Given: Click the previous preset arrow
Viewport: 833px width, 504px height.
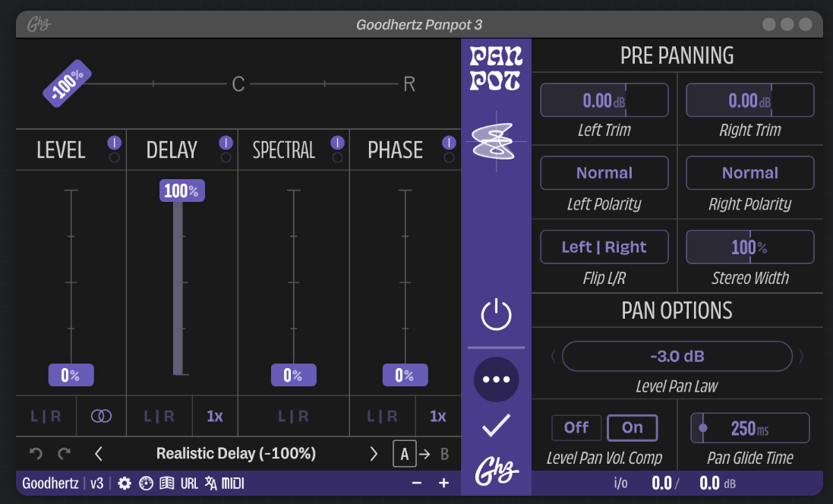Looking at the screenshot, I should click(98, 453).
